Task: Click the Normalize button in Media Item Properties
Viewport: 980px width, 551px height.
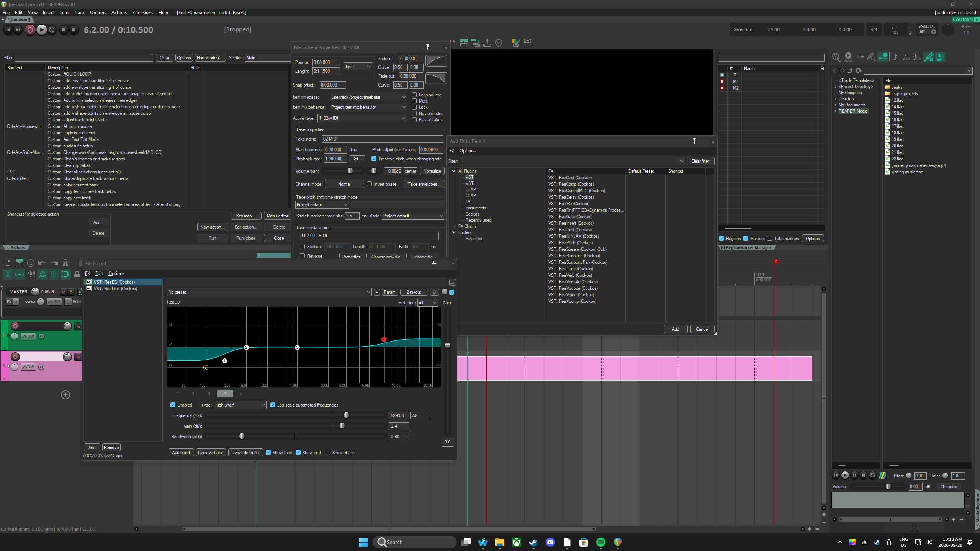Action: click(x=432, y=171)
